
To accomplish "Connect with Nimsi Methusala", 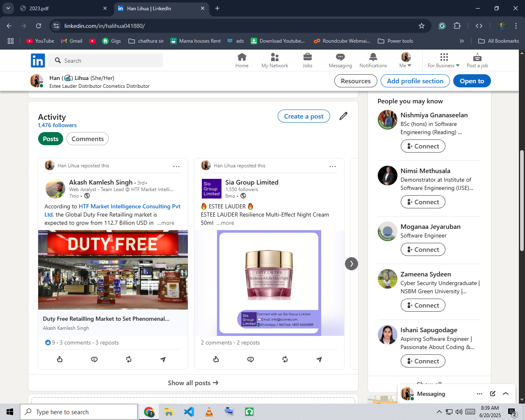I will click(423, 202).
